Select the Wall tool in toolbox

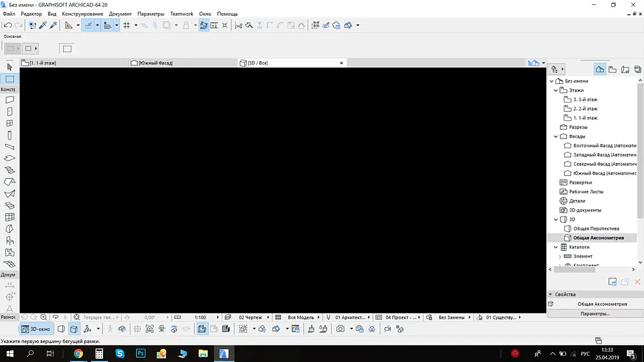pos(9,100)
